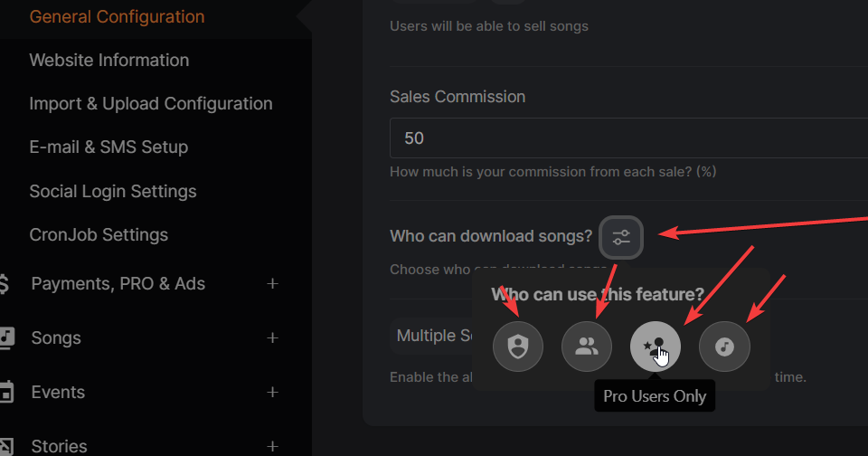Select the all users group icon
The width and height of the screenshot is (868, 456).
point(586,347)
